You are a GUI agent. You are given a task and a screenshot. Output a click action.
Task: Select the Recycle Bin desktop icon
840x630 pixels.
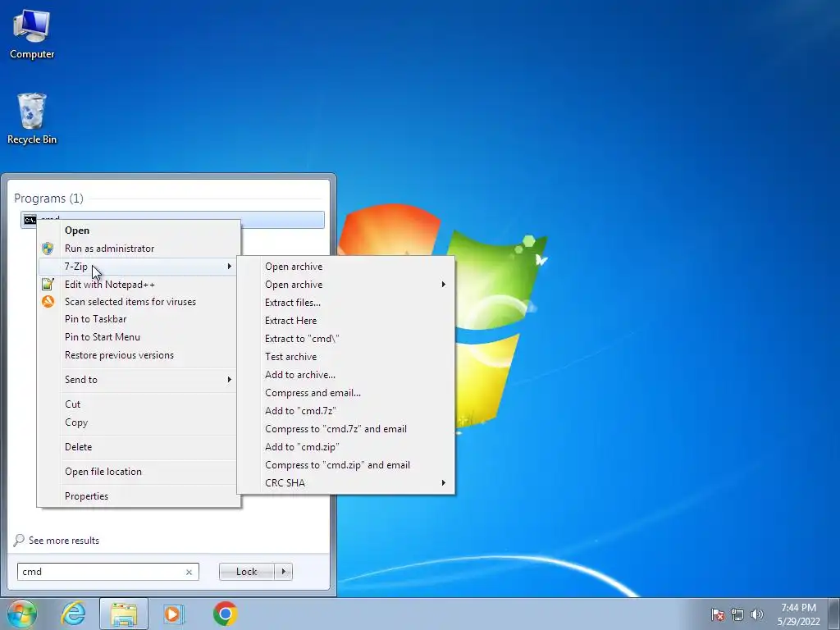click(32, 119)
